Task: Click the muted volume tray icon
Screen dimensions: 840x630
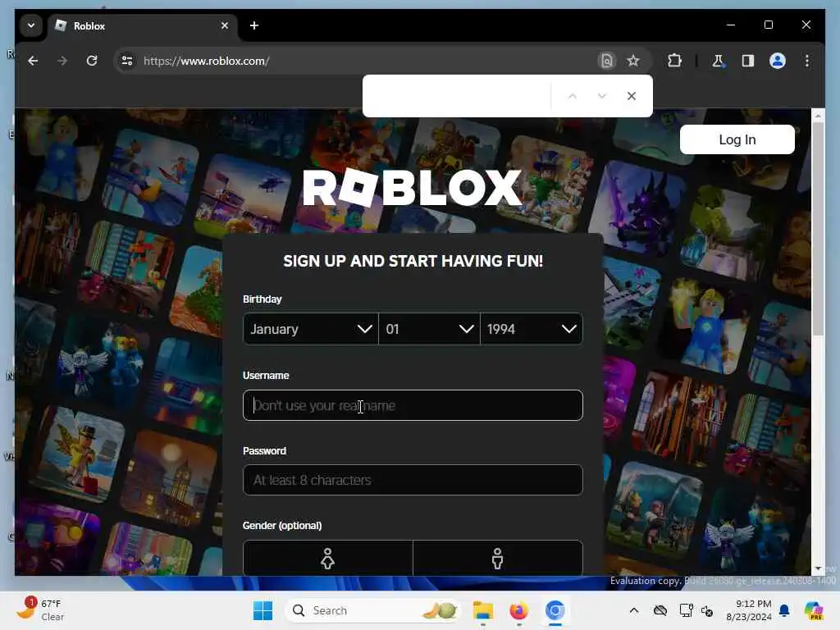Action: (x=707, y=610)
